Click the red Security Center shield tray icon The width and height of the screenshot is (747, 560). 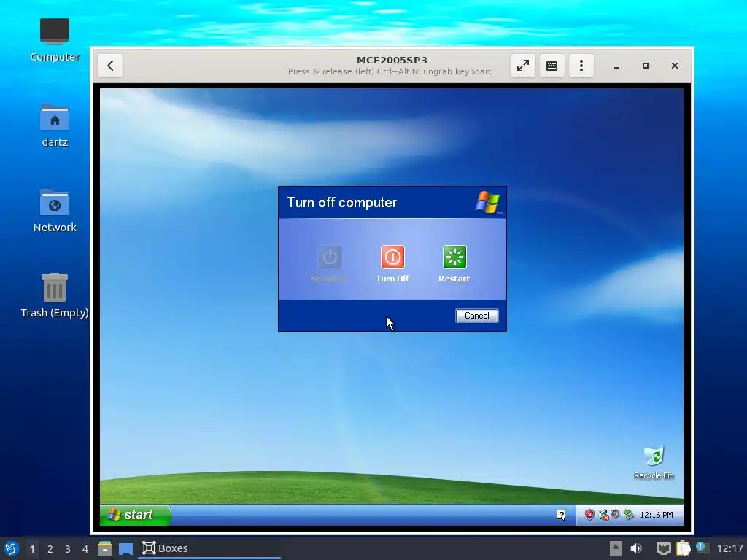pyautogui.click(x=589, y=515)
